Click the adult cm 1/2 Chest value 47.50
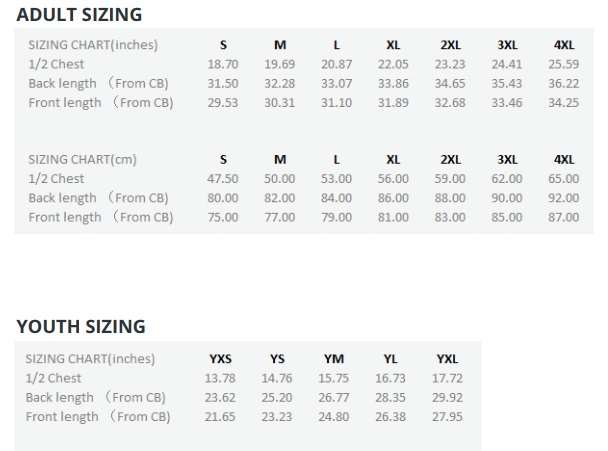The width and height of the screenshot is (608, 451). click(223, 178)
